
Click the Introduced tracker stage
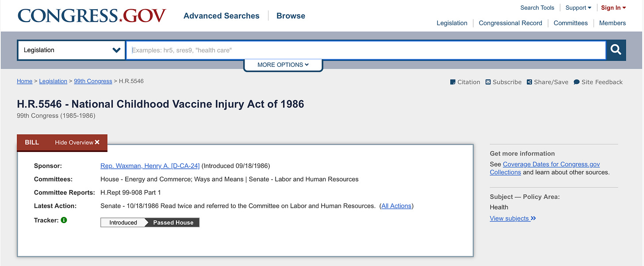123,222
